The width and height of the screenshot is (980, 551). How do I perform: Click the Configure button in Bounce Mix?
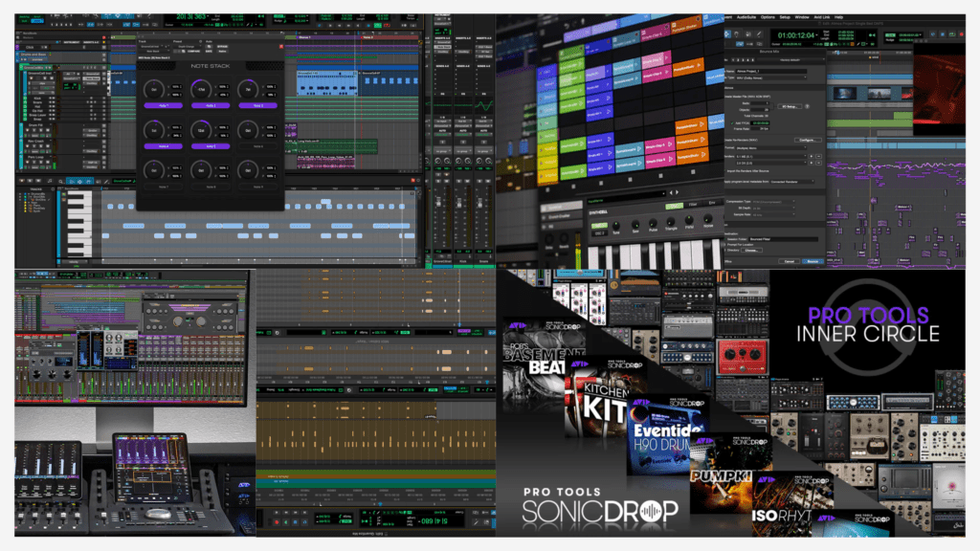click(806, 140)
